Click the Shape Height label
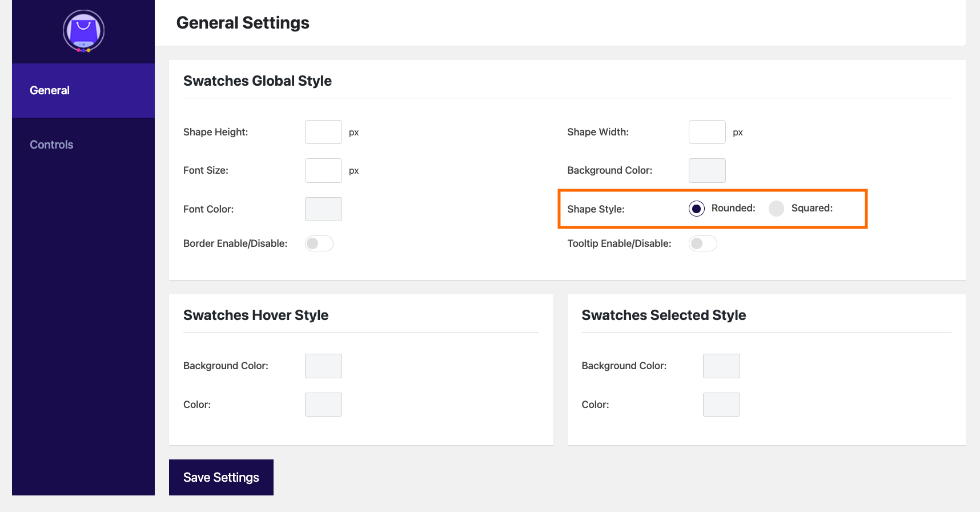The width and height of the screenshot is (980, 512). click(215, 132)
